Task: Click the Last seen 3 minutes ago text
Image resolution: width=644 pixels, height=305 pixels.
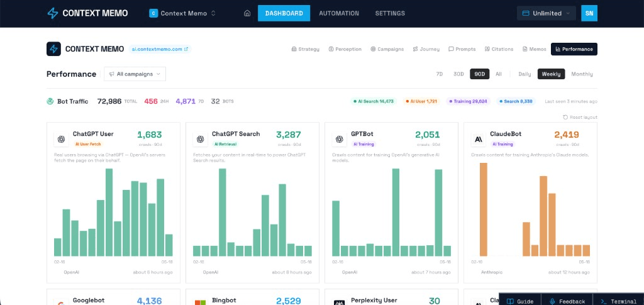Action: 571,101
